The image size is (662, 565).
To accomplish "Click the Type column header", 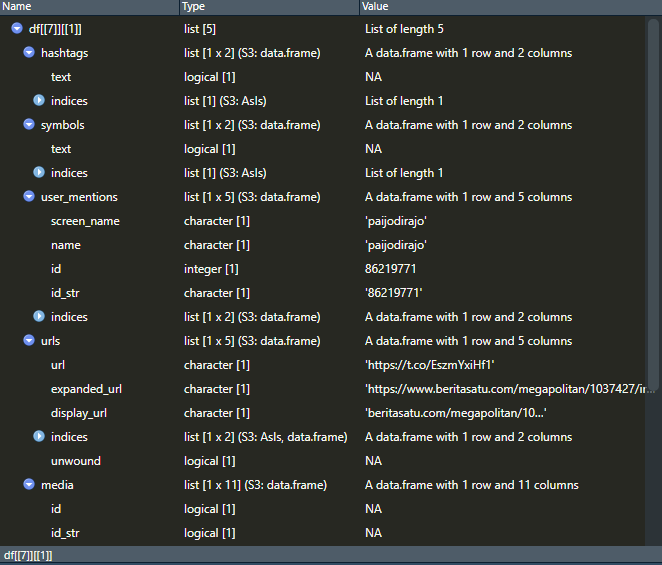I will [x=269, y=7].
